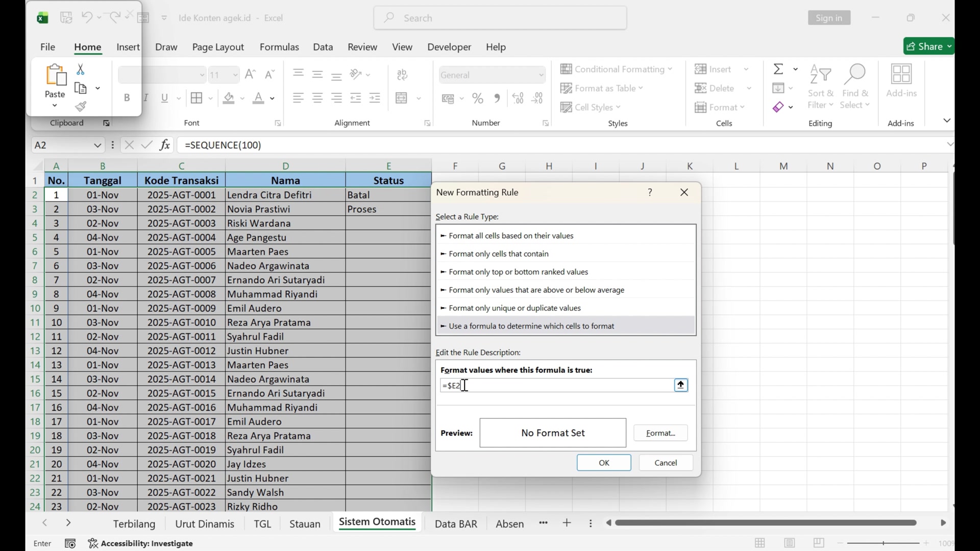Toggle Middle Align
The height and width of the screenshot is (551, 980).
317,74
